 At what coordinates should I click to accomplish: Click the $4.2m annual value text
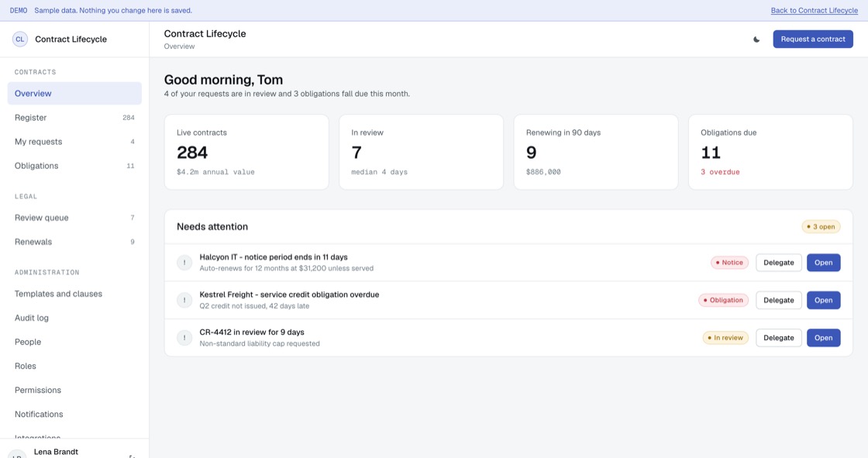(216, 172)
